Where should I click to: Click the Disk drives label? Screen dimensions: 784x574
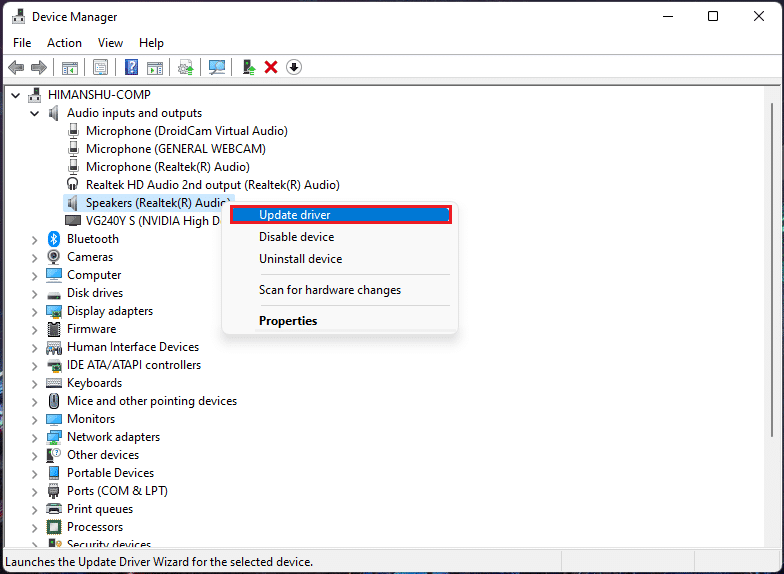click(95, 293)
